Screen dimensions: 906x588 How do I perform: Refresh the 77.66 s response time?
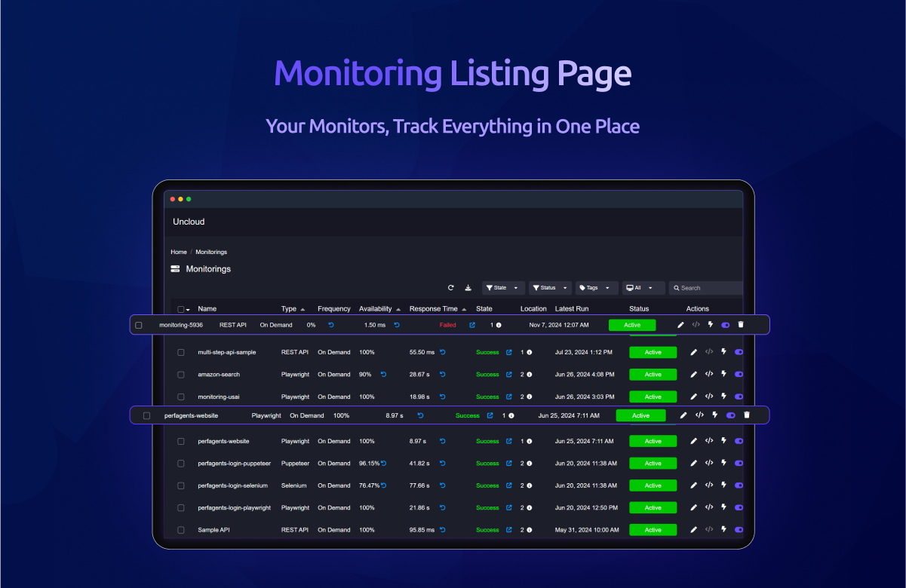(443, 485)
